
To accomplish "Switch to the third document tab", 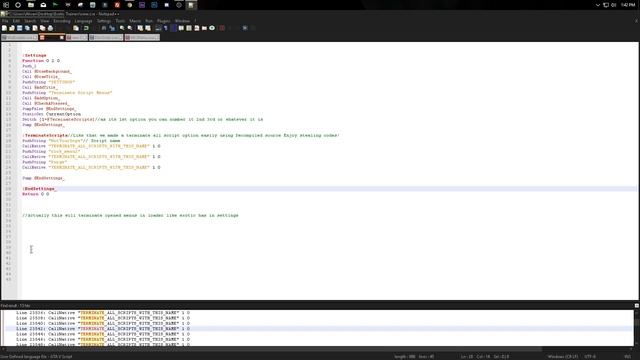I will [x=77, y=38].
